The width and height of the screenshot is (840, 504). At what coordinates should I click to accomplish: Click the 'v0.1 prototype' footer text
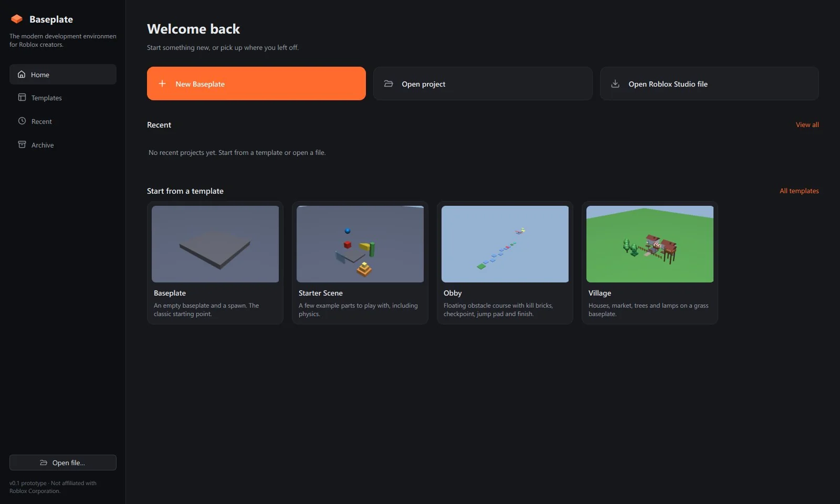[52, 487]
